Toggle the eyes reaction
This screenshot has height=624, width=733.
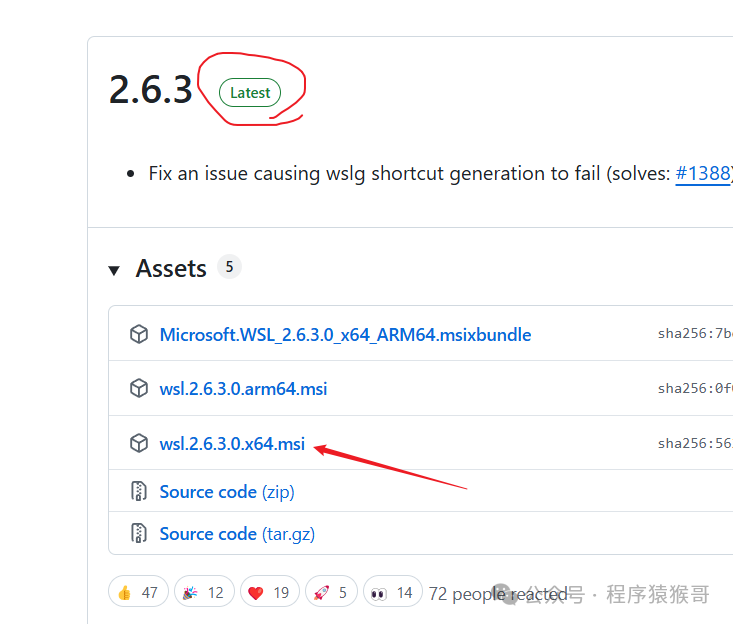392,592
